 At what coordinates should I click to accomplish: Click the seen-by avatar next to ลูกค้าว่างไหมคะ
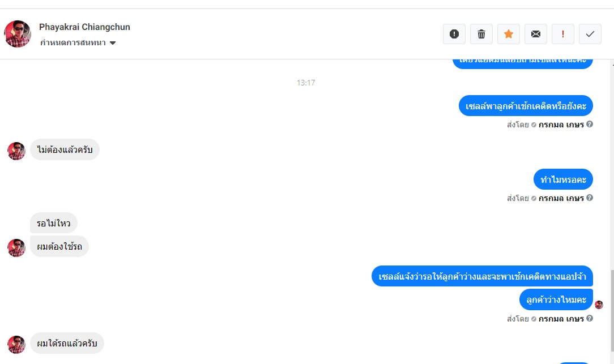click(599, 305)
